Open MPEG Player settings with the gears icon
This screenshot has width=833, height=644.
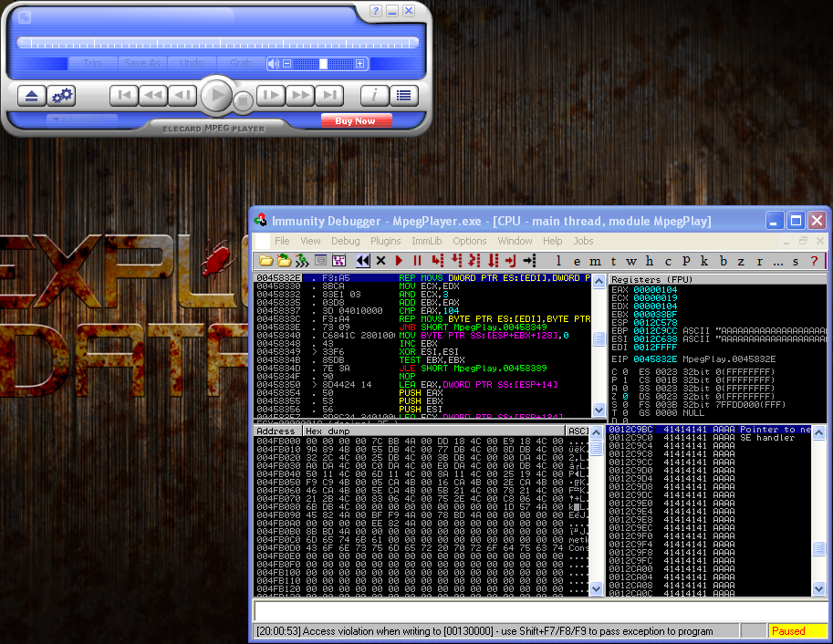click(x=62, y=96)
